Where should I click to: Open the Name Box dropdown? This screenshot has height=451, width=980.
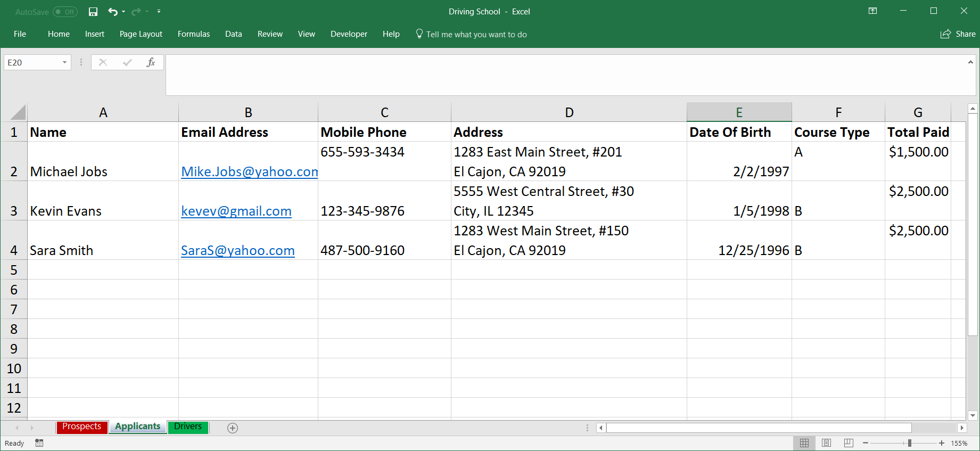pos(64,62)
